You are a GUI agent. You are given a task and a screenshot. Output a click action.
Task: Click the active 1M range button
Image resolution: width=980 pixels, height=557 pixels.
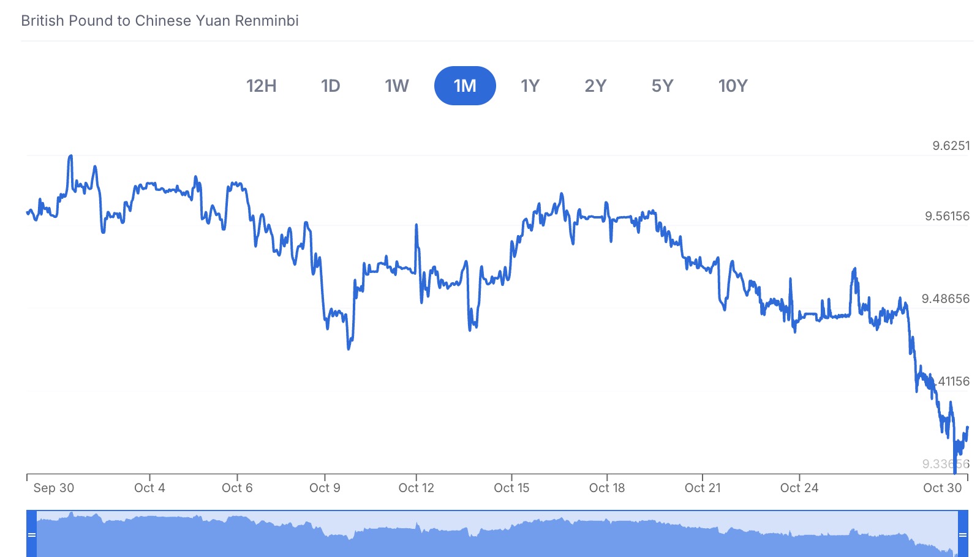click(x=465, y=86)
